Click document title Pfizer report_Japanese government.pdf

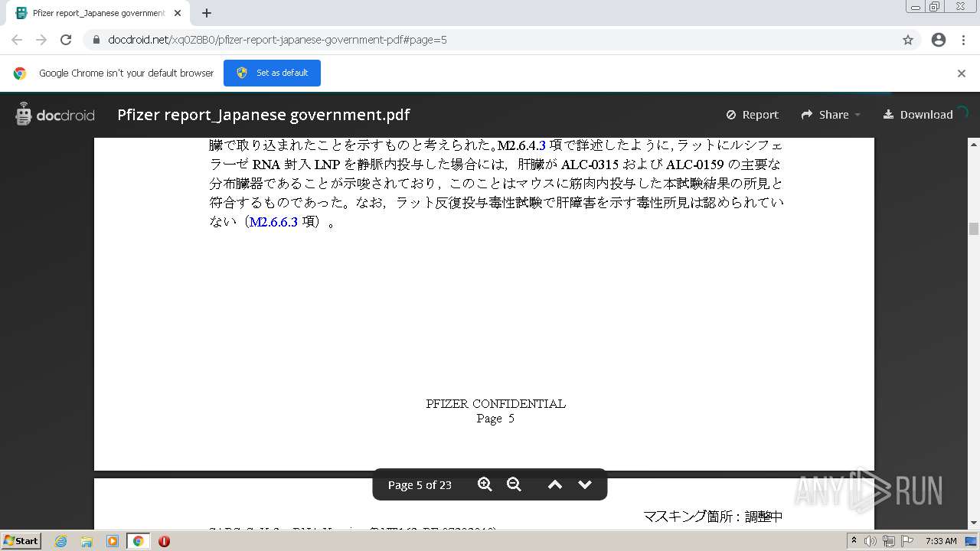[263, 115]
